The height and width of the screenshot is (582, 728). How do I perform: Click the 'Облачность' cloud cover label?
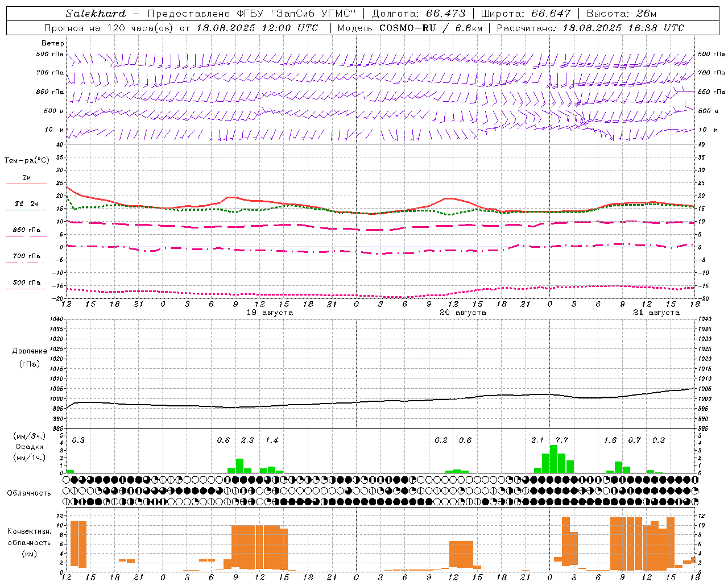pos(29,493)
